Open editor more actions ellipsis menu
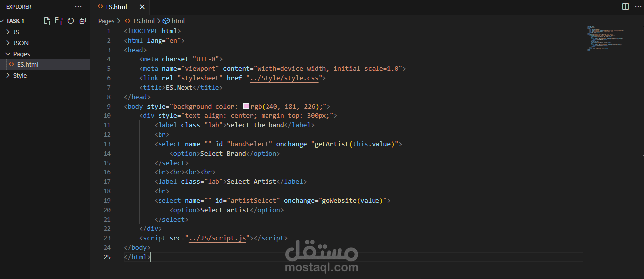Screen dimensions: 644x279 click(x=637, y=7)
